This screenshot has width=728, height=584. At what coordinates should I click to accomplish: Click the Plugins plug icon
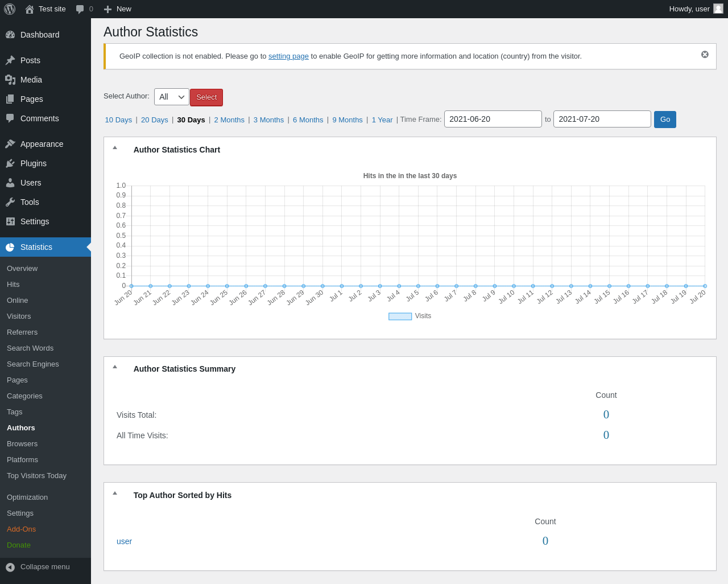click(10, 163)
